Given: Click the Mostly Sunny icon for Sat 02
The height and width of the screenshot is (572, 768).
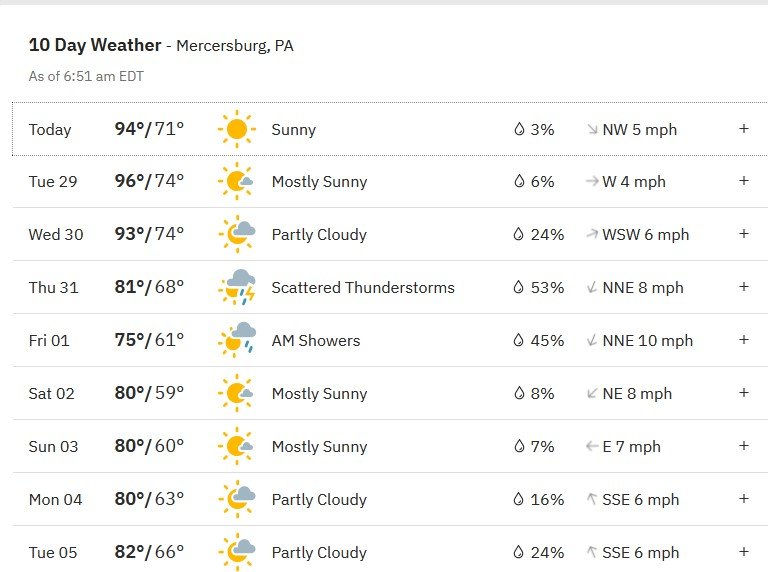Looking at the screenshot, I should coord(237,393).
